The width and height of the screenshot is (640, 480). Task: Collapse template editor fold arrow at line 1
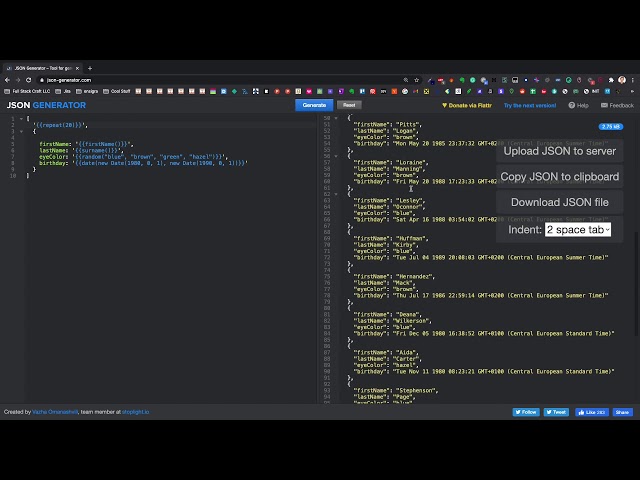click(x=21, y=119)
